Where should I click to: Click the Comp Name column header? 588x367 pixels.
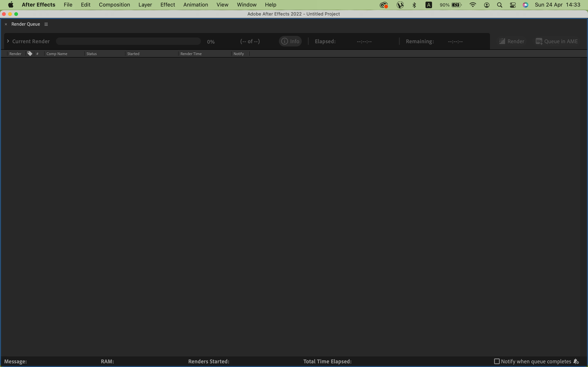[x=57, y=54]
